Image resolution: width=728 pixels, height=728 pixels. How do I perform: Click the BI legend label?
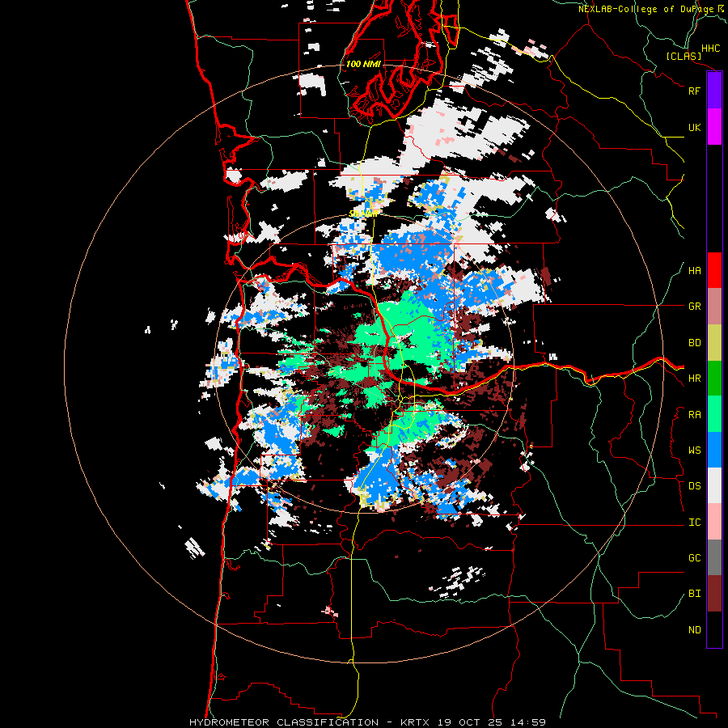point(694,594)
